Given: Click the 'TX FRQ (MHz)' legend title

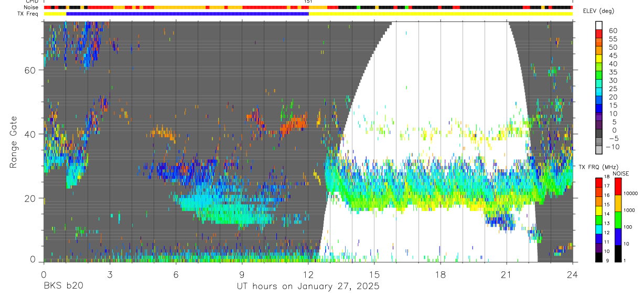Looking at the screenshot, I should pyautogui.click(x=597, y=167).
